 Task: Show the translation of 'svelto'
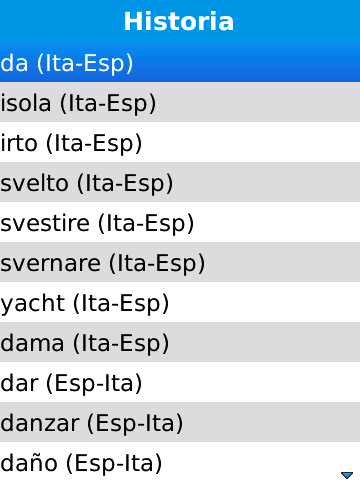click(180, 182)
